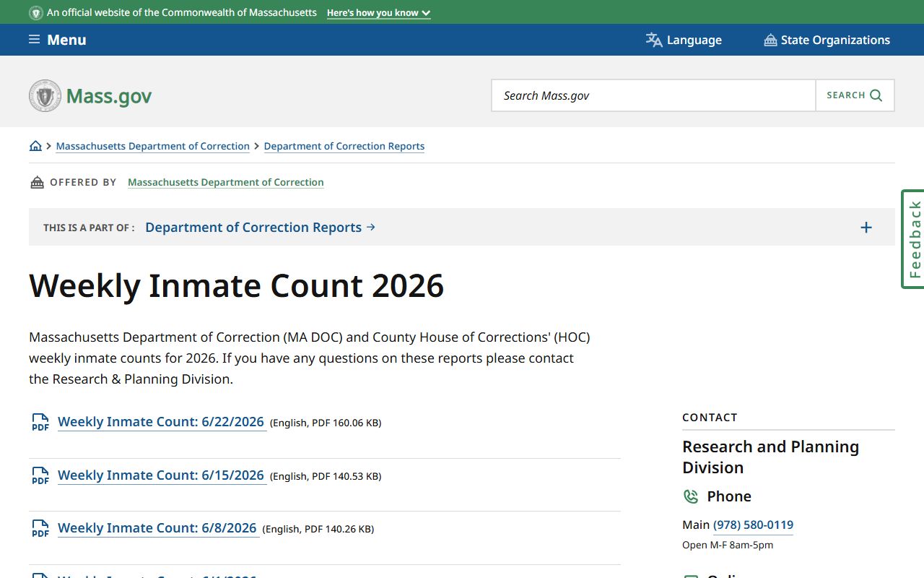This screenshot has height=578, width=924.
Task: Click the "Open M-F 8am-5pm" text
Action: [728, 545]
